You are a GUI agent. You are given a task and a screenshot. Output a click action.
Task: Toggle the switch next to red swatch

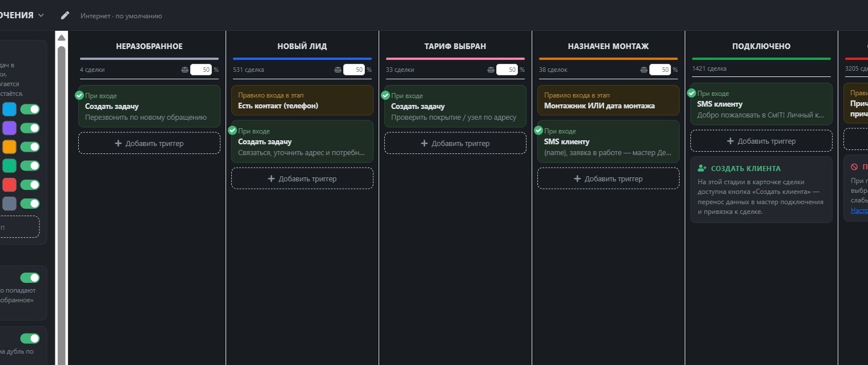pyautogui.click(x=30, y=185)
